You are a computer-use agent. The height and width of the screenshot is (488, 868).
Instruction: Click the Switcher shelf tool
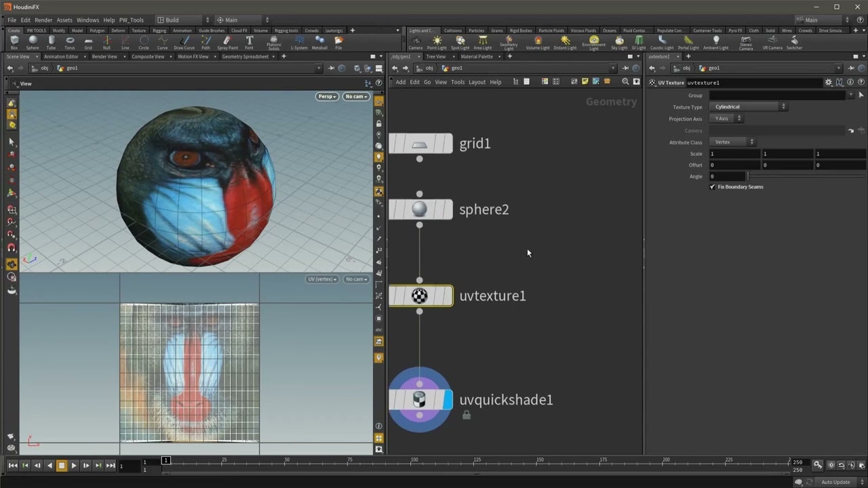pos(794,43)
